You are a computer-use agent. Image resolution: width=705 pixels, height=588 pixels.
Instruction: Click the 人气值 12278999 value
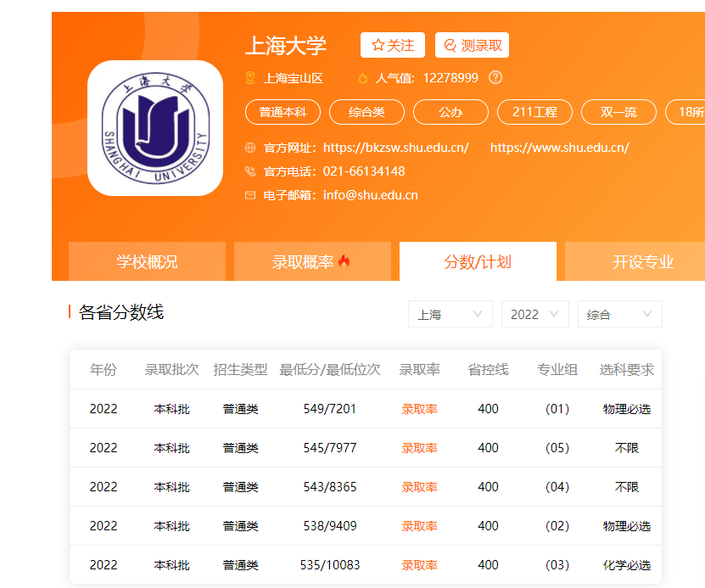click(x=450, y=78)
